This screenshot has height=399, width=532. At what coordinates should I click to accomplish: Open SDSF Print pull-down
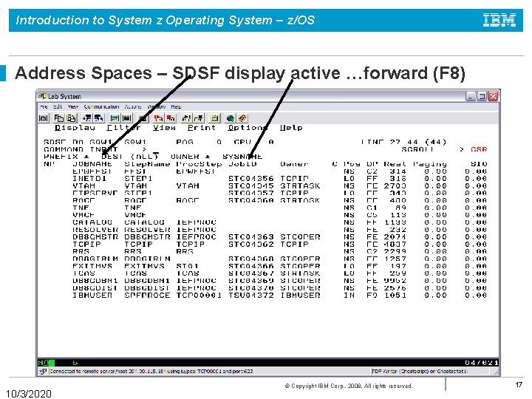tap(202, 128)
